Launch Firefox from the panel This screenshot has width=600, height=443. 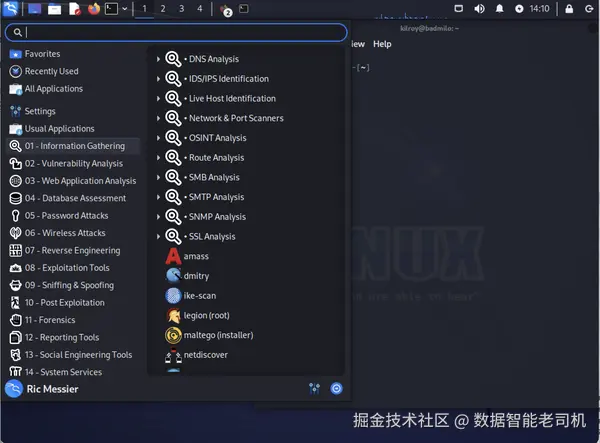pyautogui.click(x=93, y=8)
